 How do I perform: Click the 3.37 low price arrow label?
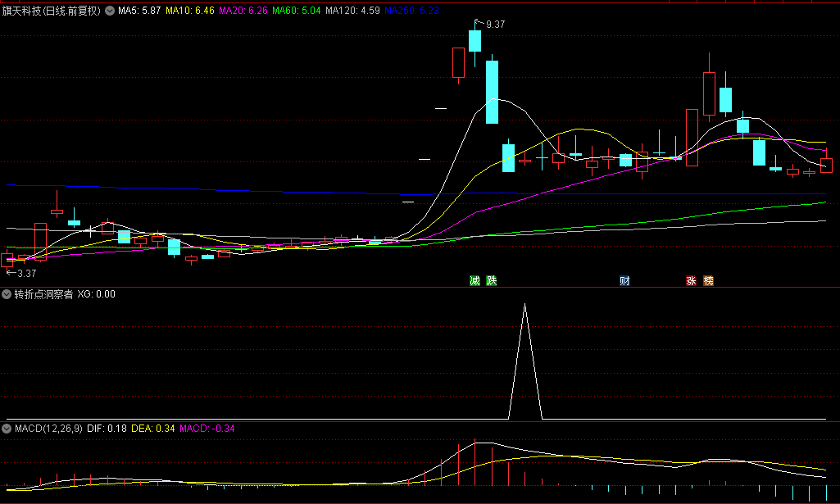click(x=26, y=273)
